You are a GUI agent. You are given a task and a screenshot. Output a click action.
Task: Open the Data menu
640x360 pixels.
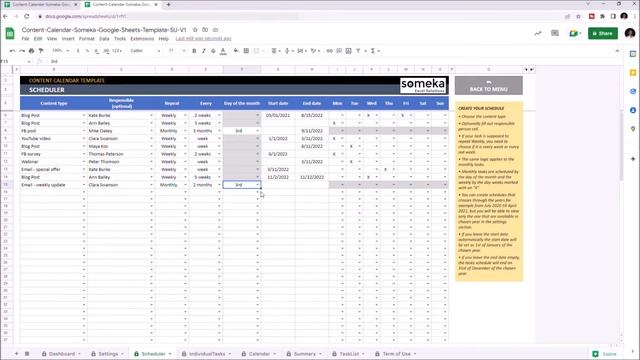(104, 39)
